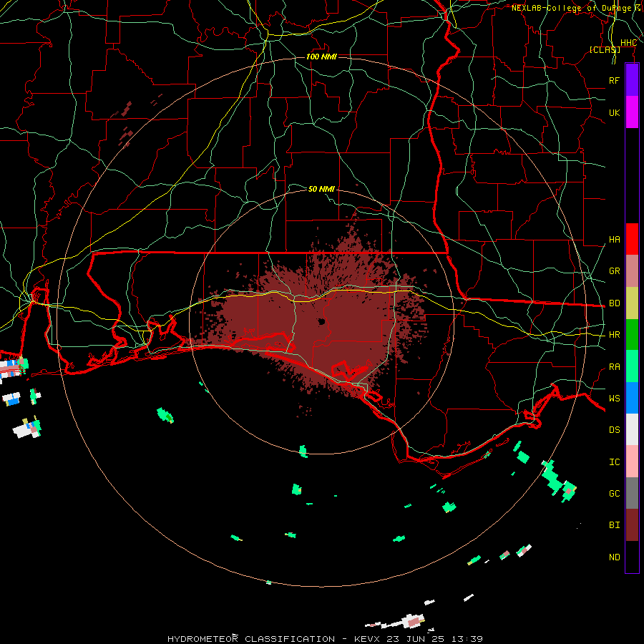
Task: Click the IC pink legend color swatch
Action: [x=632, y=462]
